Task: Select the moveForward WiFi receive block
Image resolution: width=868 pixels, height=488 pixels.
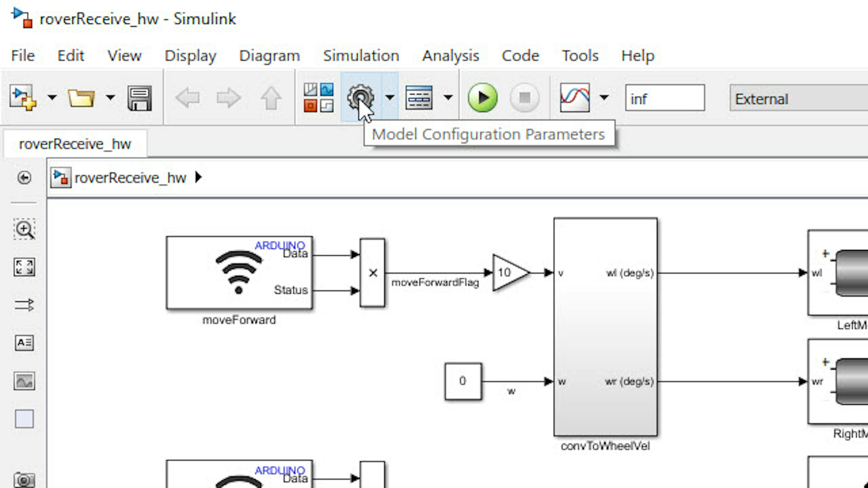Action: click(239, 272)
